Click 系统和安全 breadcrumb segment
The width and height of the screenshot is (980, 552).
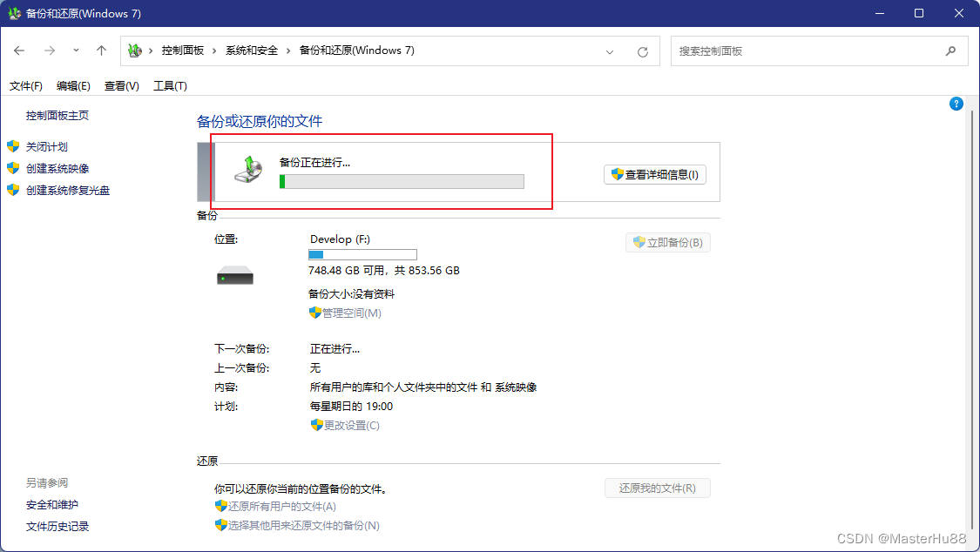251,50
